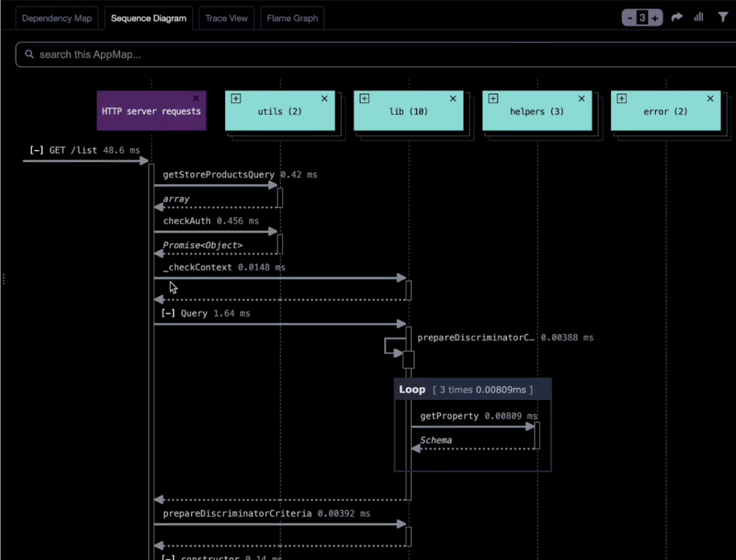Switch to the Flame Graph tab

coord(292,18)
